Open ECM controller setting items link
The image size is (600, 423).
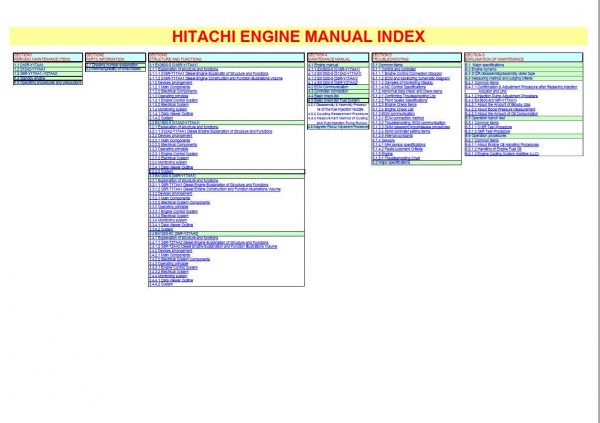pyautogui.click(x=401, y=131)
